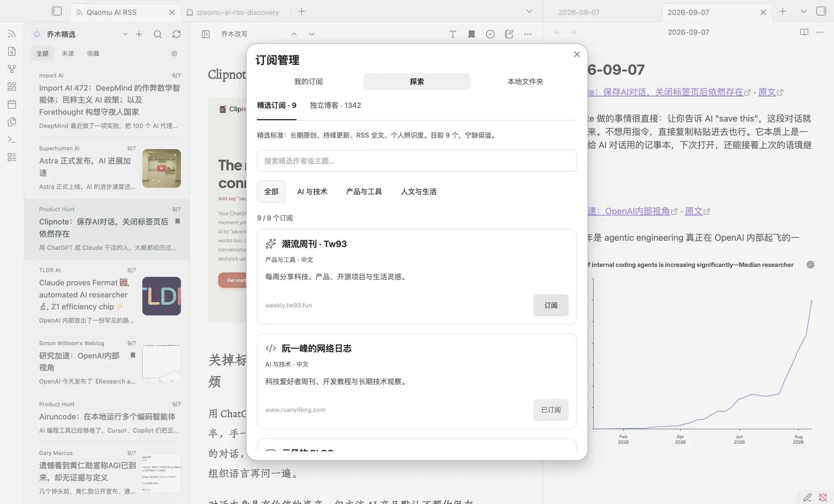The height and width of the screenshot is (504, 834).
Task: Open the copy templates icon in ribbon
Action: [12, 122]
